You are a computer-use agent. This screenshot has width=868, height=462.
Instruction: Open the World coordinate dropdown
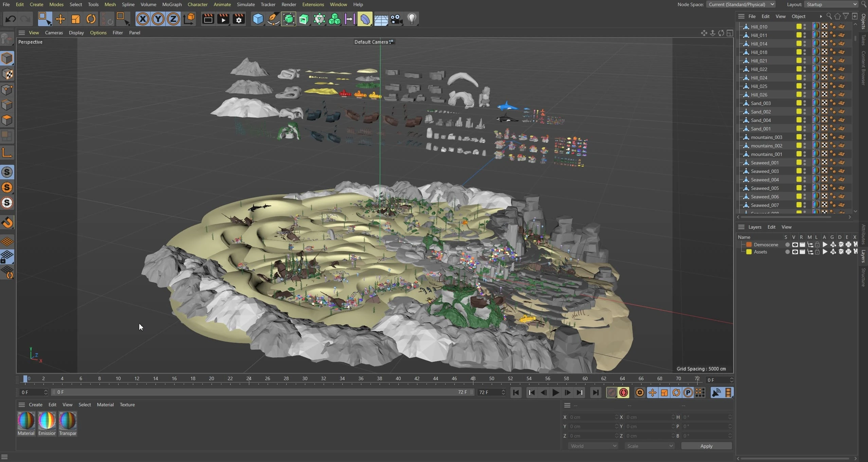(593, 446)
